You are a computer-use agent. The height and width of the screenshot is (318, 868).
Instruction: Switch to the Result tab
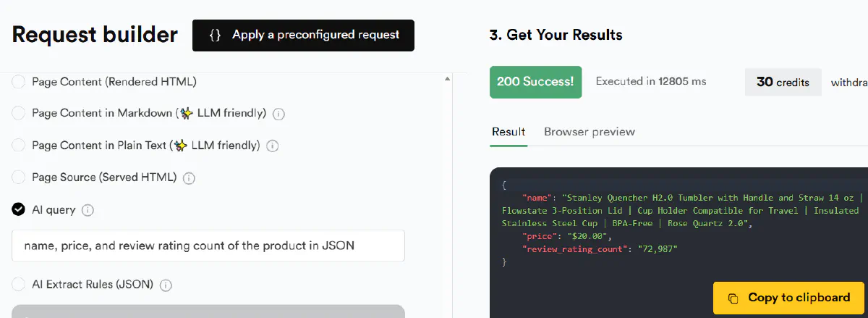509,132
